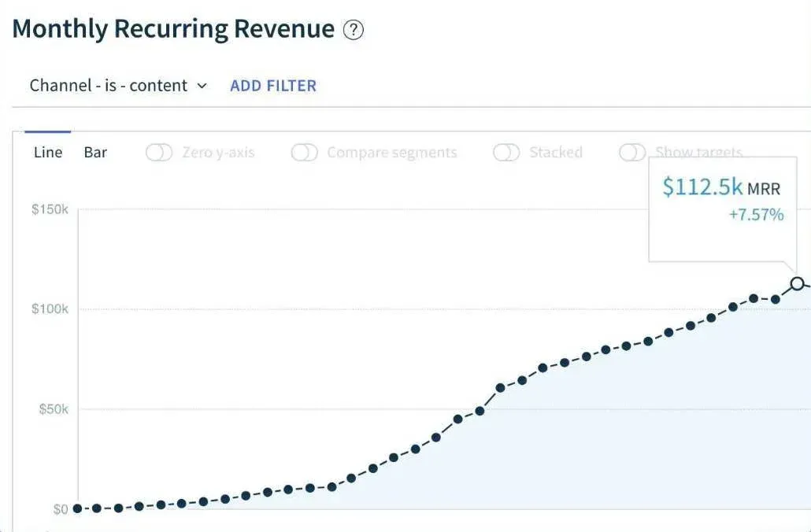
Task: Click the $150k y-axis label
Action: click(50, 210)
